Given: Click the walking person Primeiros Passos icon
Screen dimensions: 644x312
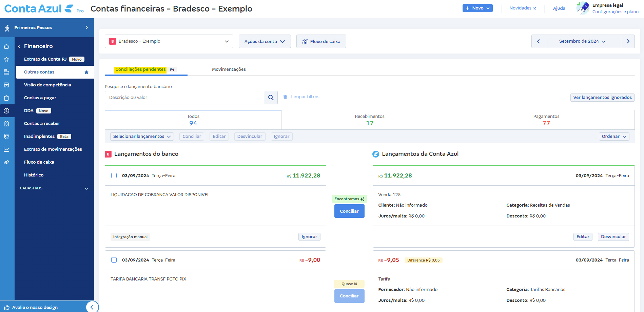Looking at the screenshot, I should point(7,28).
